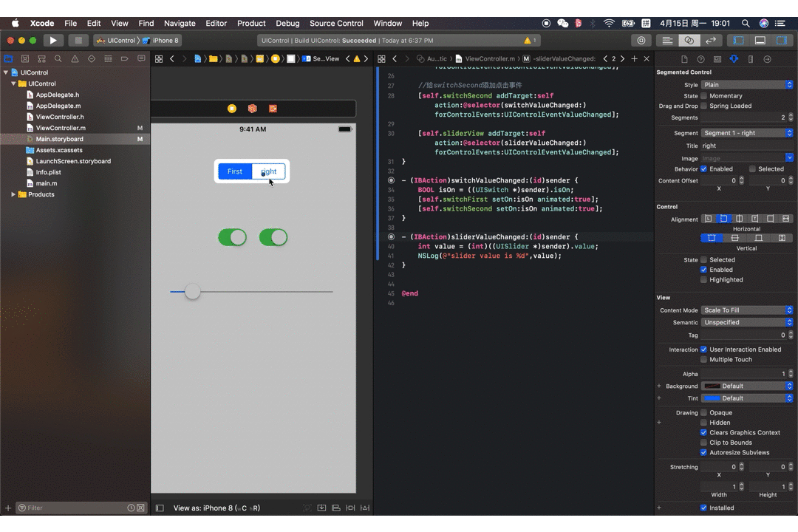The image size is (798, 532).
Task: Add a new assistant editor pane
Action: click(x=634, y=59)
